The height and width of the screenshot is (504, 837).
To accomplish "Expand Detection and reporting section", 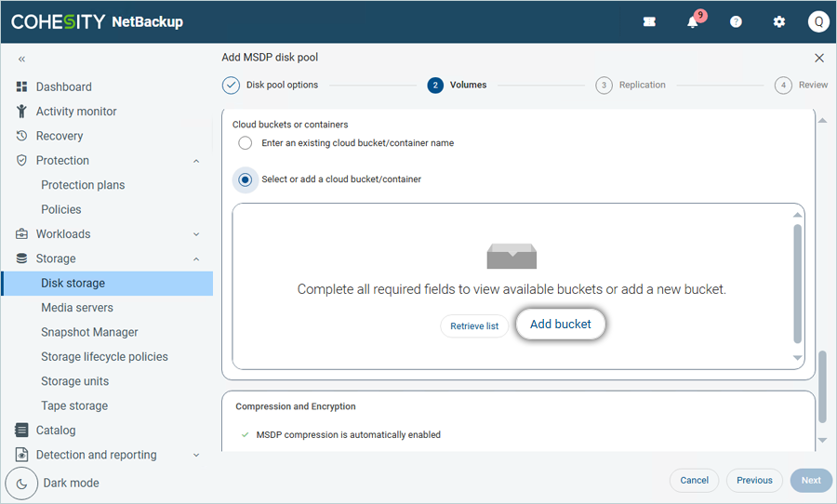I will tap(196, 456).
